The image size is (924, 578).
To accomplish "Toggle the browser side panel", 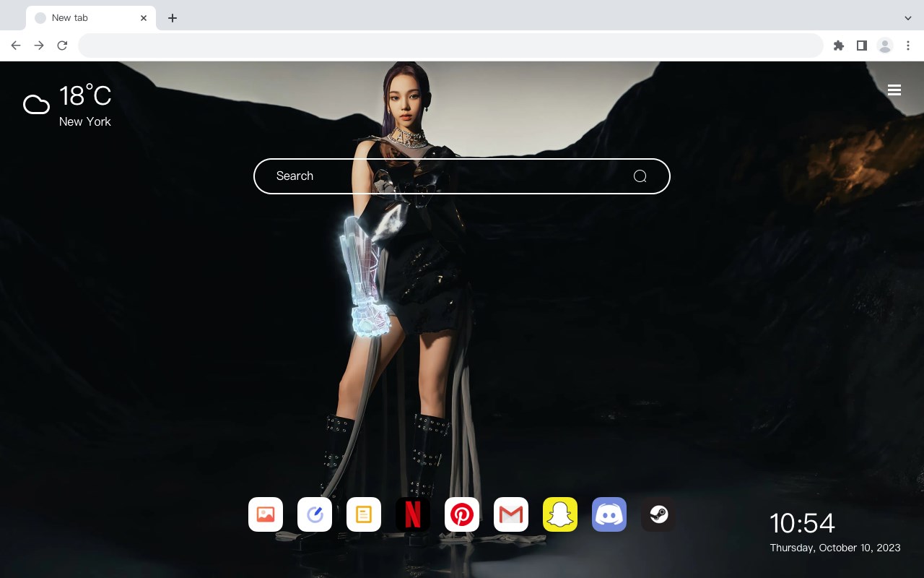I will click(x=861, y=46).
